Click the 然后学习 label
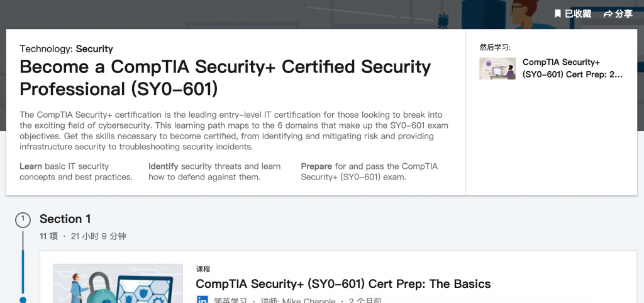644x303 pixels. click(x=495, y=47)
